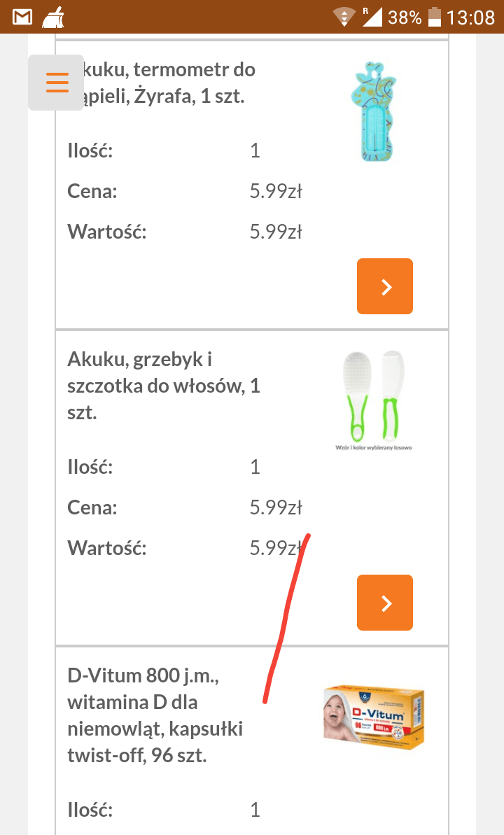Tap the Wartość label for comb and brush
The image size is (504, 835).
point(107,547)
